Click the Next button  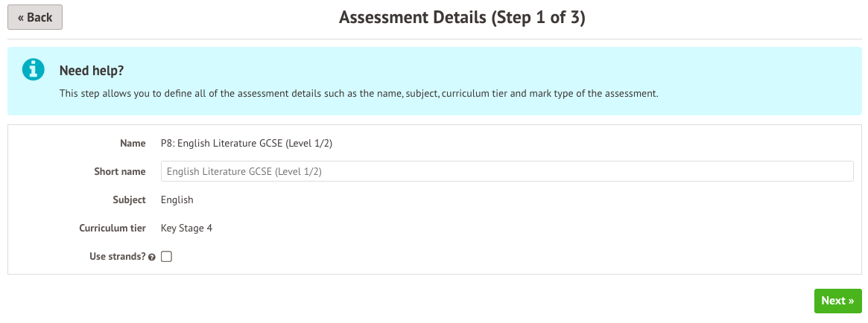[x=837, y=301]
